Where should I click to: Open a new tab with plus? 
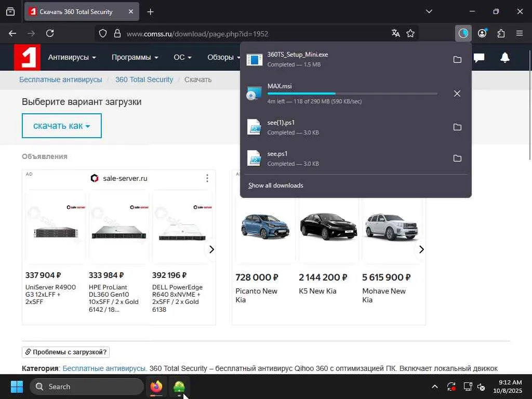tap(150, 12)
